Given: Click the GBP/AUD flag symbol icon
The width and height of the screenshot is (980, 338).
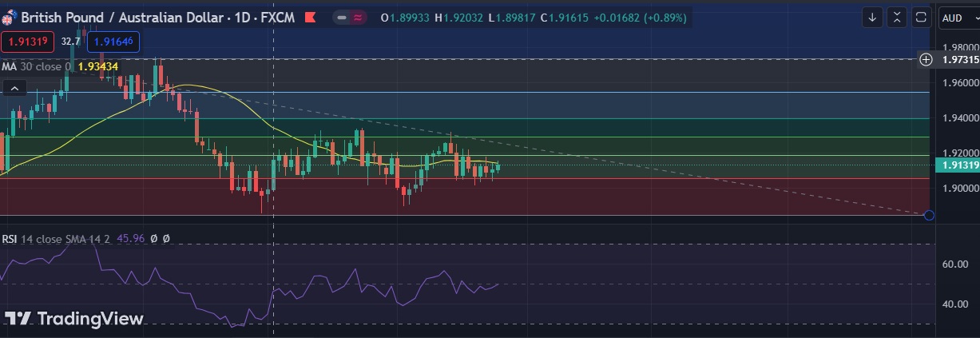Looking at the screenshot, I should pyautogui.click(x=9, y=17).
